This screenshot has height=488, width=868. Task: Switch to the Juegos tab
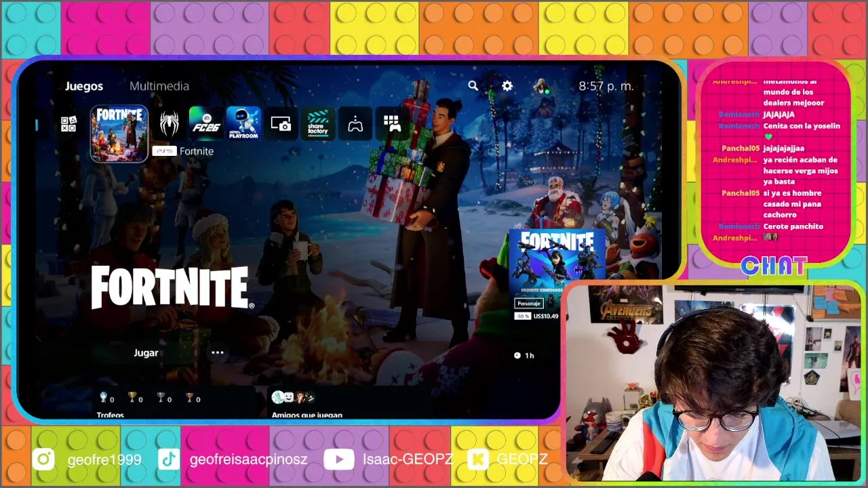tap(84, 86)
